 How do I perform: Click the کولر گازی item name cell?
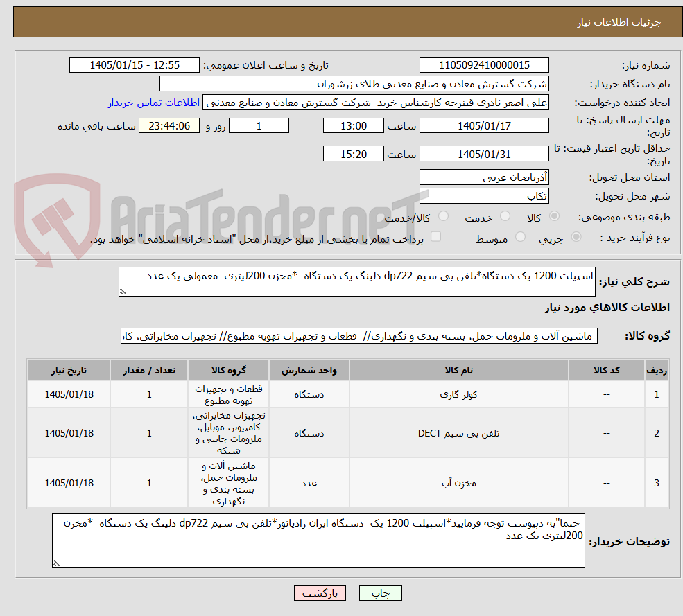[458, 394]
